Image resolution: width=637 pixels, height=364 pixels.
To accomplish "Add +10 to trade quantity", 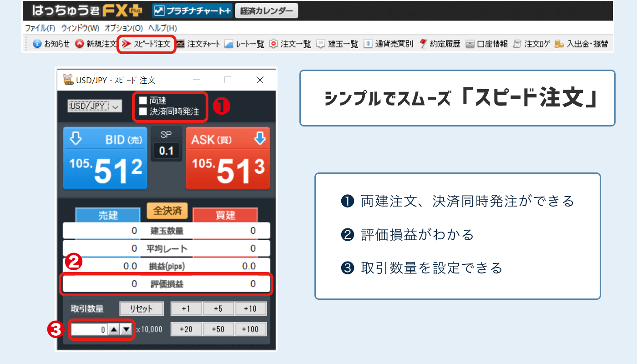I will tap(251, 308).
